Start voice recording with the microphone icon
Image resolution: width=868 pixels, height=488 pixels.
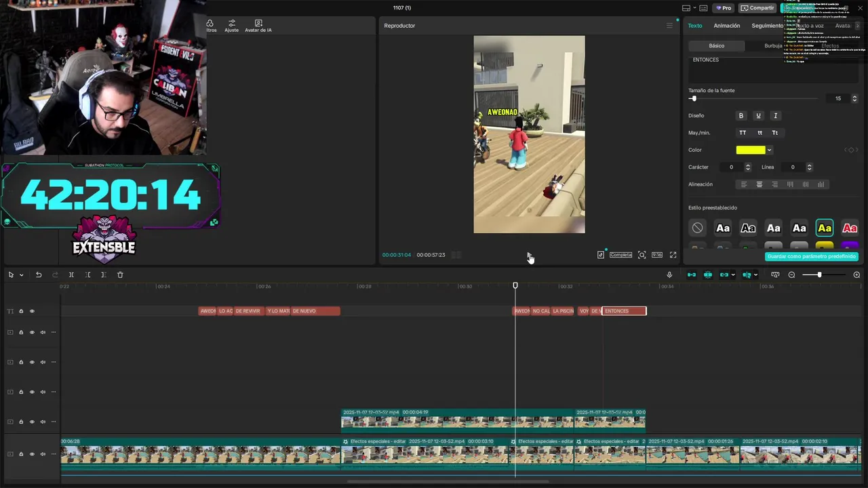pyautogui.click(x=669, y=274)
